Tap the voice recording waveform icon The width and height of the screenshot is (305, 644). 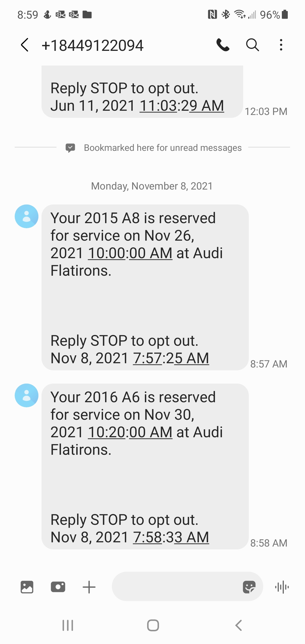(282, 587)
